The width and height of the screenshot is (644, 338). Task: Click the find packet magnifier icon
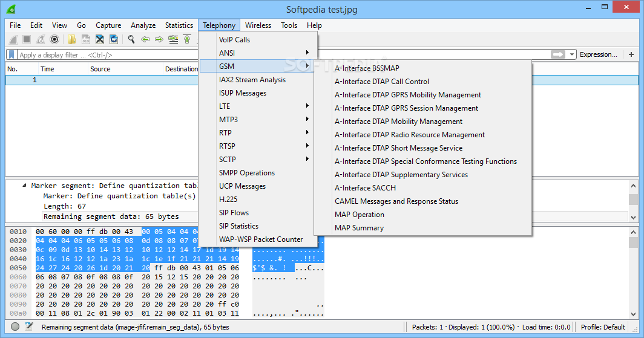[x=131, y=39]
